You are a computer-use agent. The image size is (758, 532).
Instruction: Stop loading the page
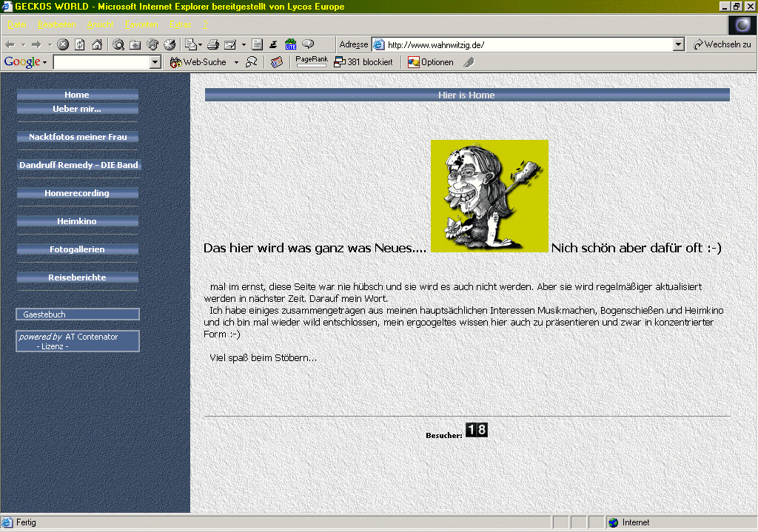[63, 45]
